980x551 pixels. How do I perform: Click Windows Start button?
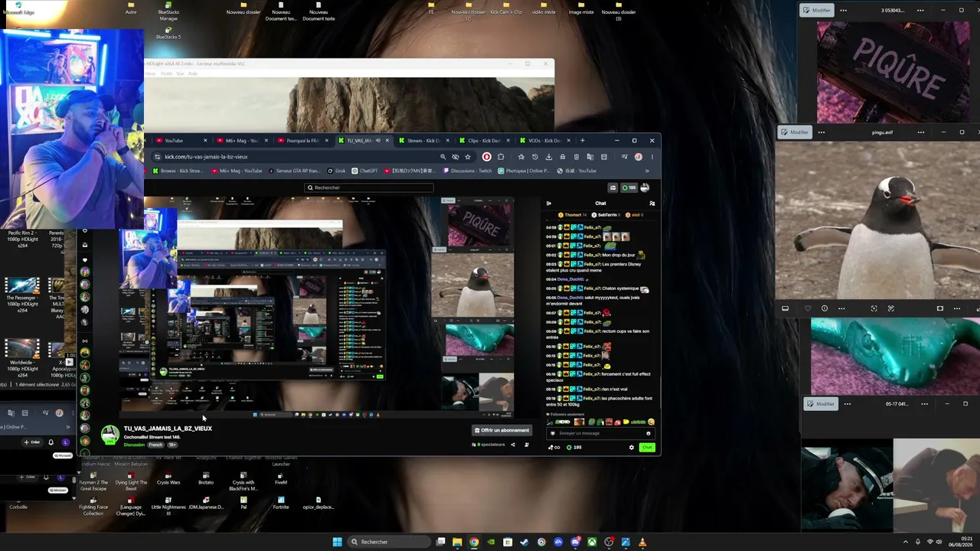click(x=337, y=542)
